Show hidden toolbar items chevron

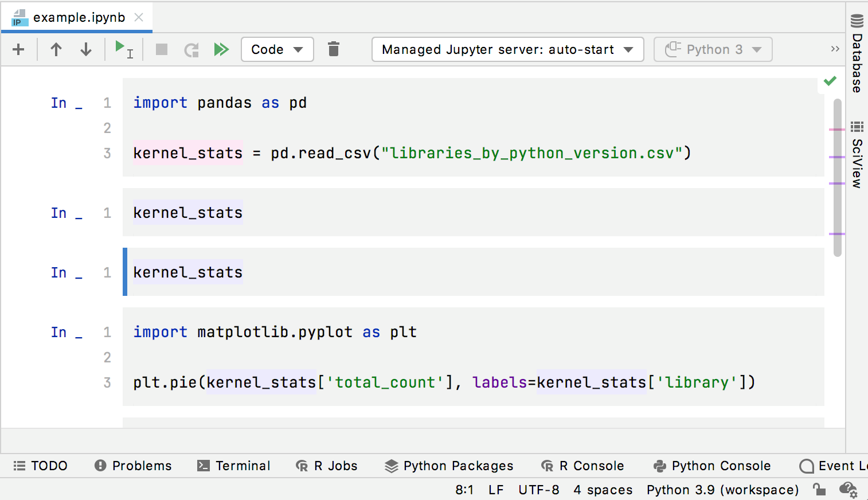point(835,49)
